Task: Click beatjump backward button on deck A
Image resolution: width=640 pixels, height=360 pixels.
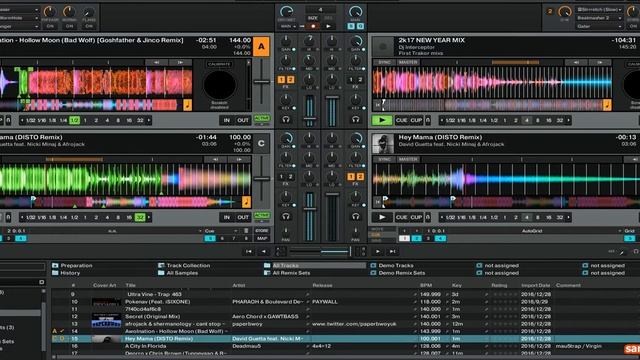Action: click(156, 62)
